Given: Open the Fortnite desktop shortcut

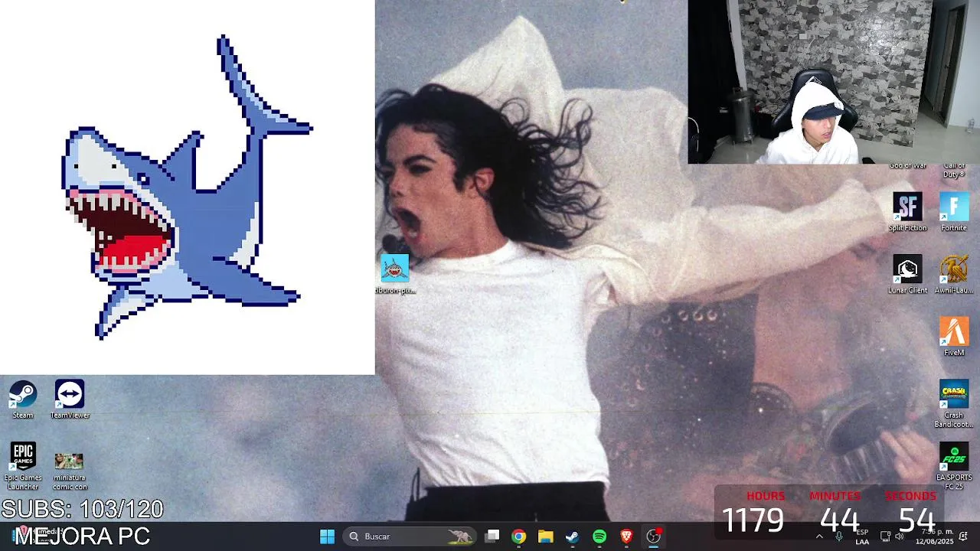Looking at the screenshot, I should 954,212.
